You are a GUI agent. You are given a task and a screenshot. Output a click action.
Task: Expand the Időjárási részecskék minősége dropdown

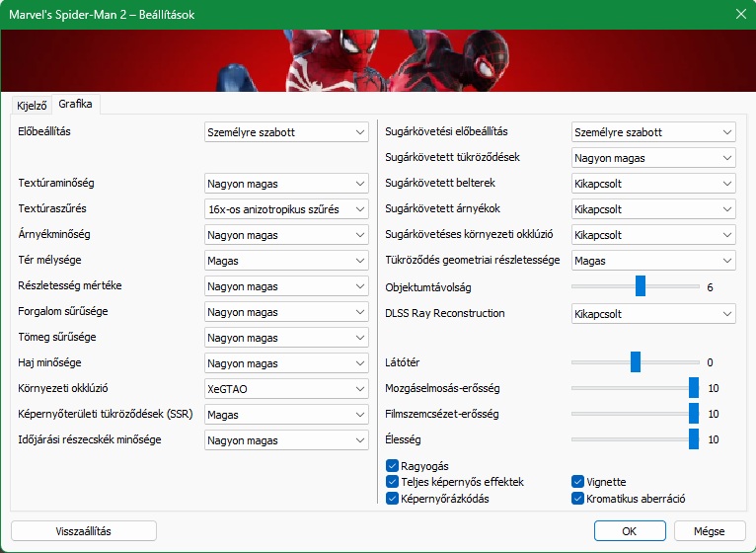click(x=286, y=440)
